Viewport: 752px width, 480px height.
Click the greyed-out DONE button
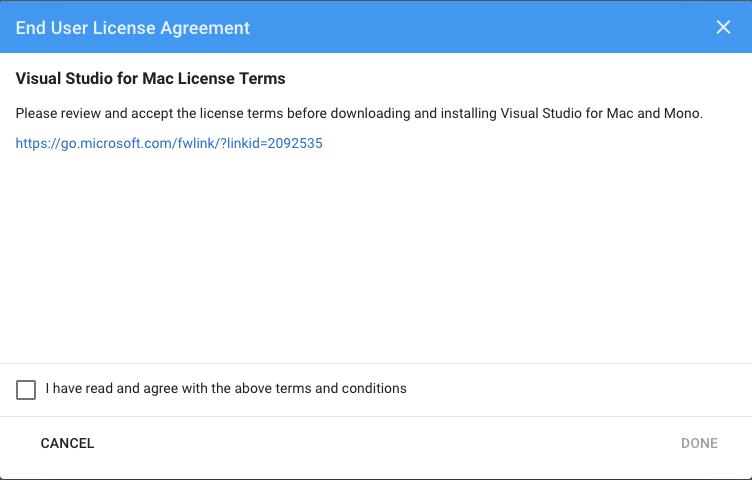click(x=699, y=443)
